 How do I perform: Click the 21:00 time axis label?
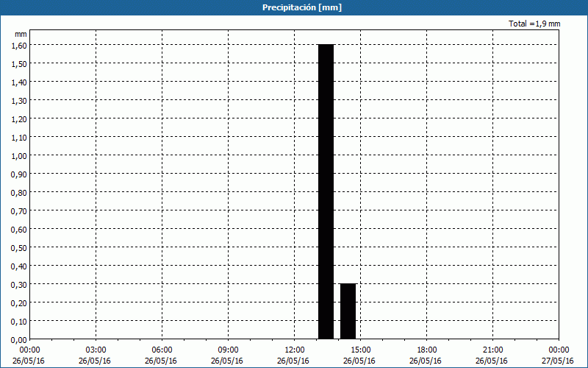492,350
